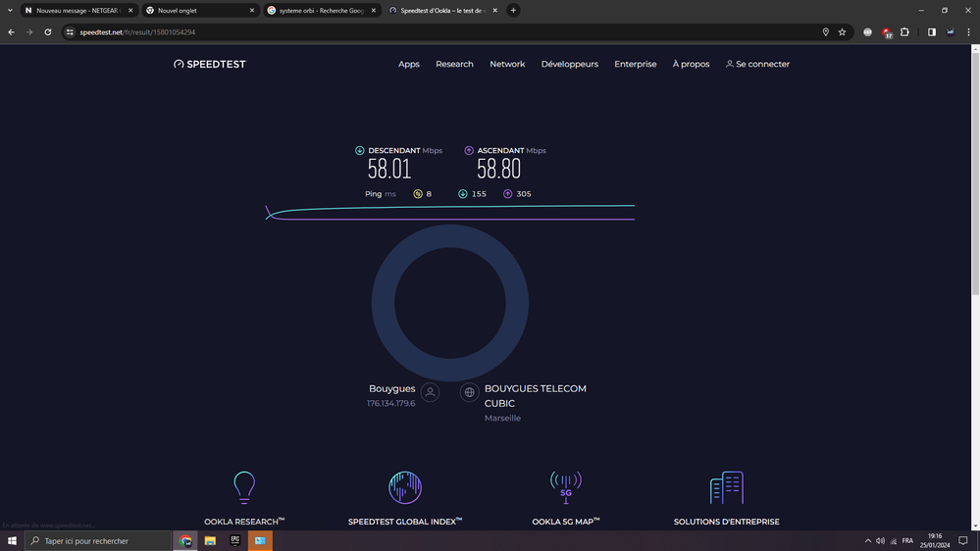Click the Ascendant upload arrow icon

pos(469,151)
